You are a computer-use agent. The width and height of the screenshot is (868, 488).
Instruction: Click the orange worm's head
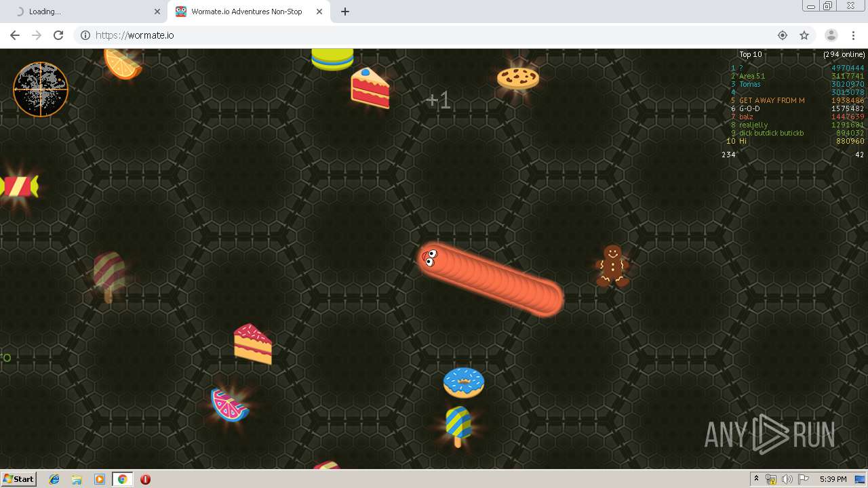click(x=431, y=258)
